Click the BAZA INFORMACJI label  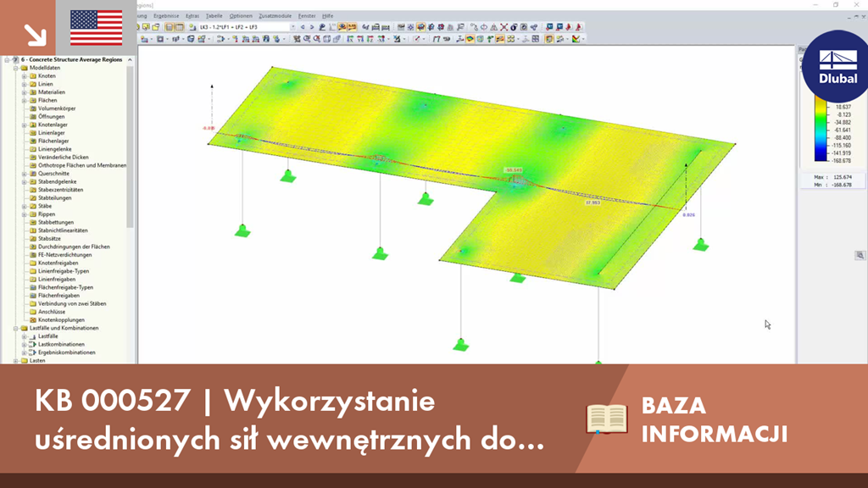point(714,419)
